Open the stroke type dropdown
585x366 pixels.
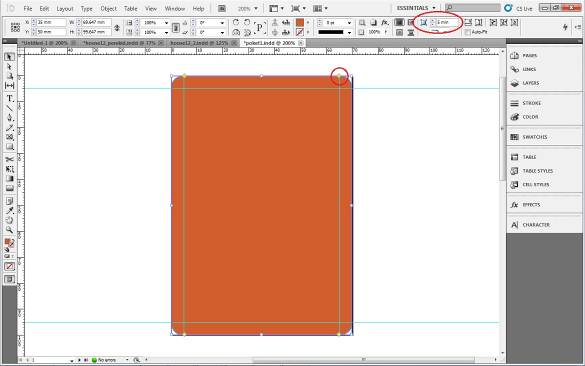349,32
